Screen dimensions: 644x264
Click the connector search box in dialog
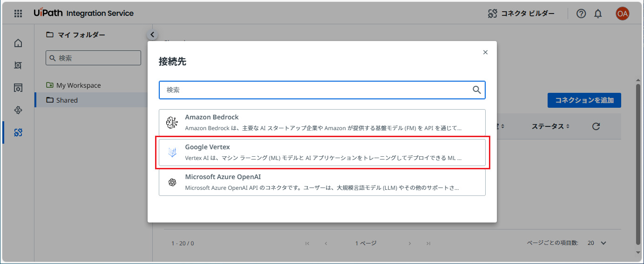coord(322,90)
